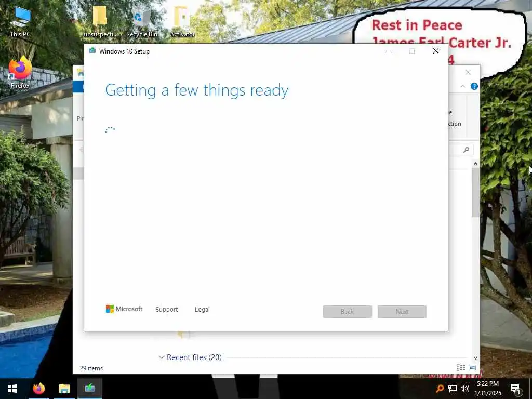The image size is (532, 399).
Task: Open the network tray icon
Action: pyautogui.click(x=453, y=389)
